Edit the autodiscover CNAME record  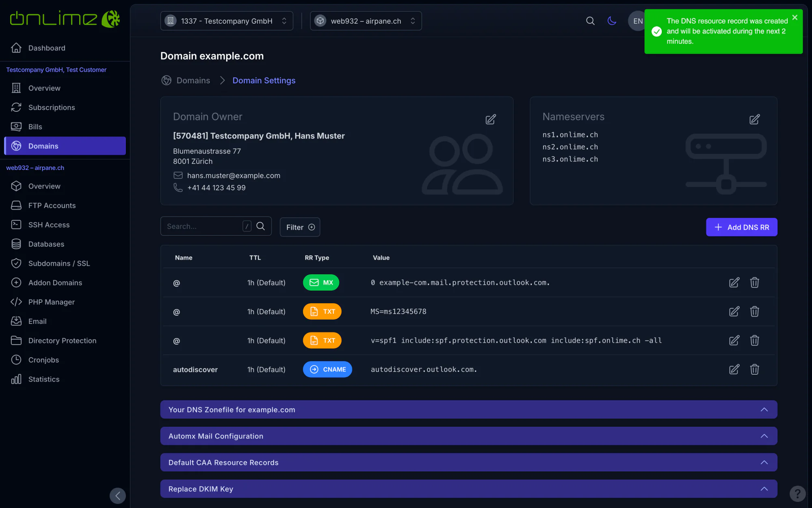[734, 369]
